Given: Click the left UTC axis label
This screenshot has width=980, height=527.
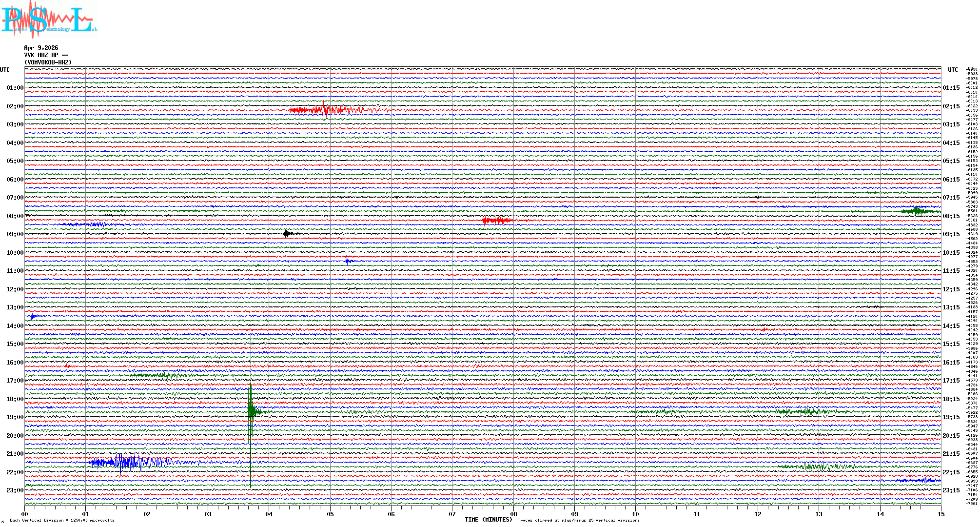Looking at the screenshot, I should click(x=5, y=70).
